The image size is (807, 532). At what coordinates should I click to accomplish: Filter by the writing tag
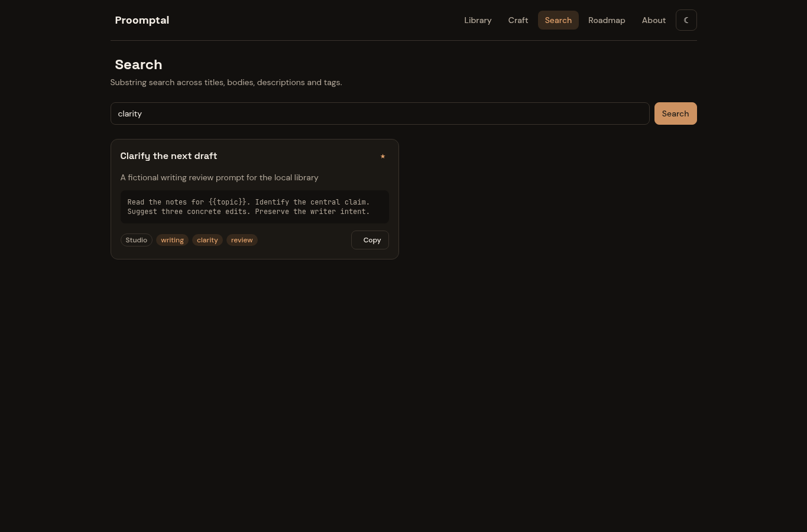click(172, 240)
